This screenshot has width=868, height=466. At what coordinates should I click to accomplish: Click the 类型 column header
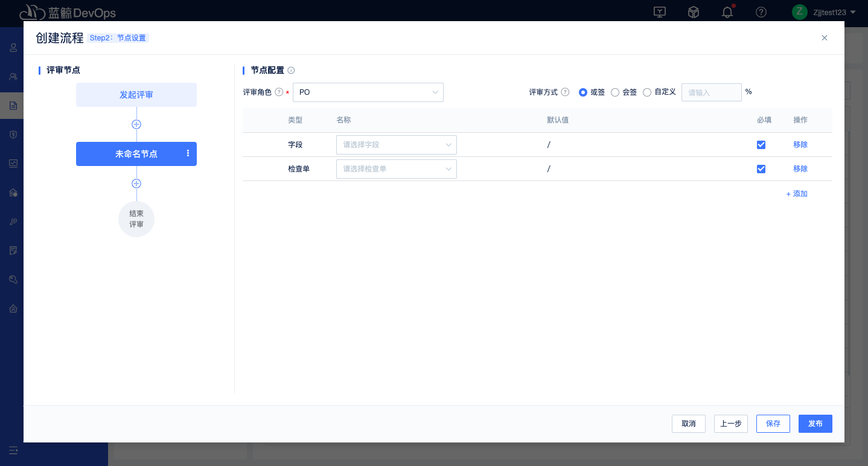[295, 120]
